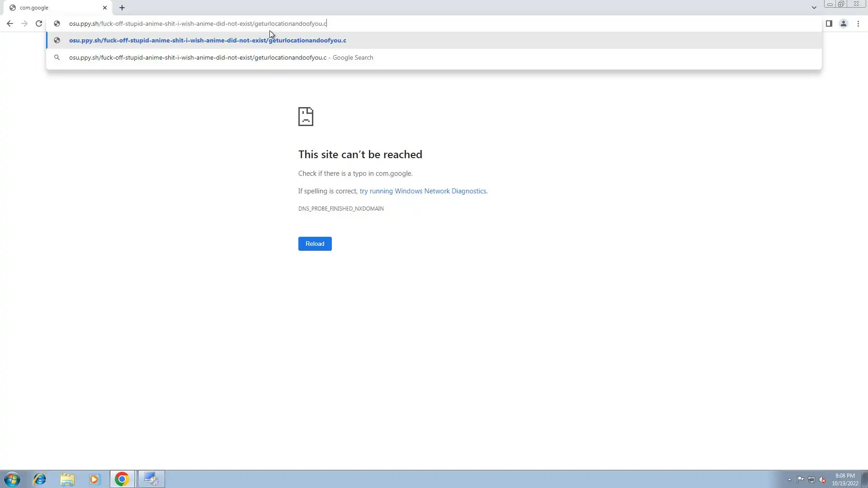Viewport: 868px width, 488px height.
Task: Close the com.google tab
Action: [105, 8]
